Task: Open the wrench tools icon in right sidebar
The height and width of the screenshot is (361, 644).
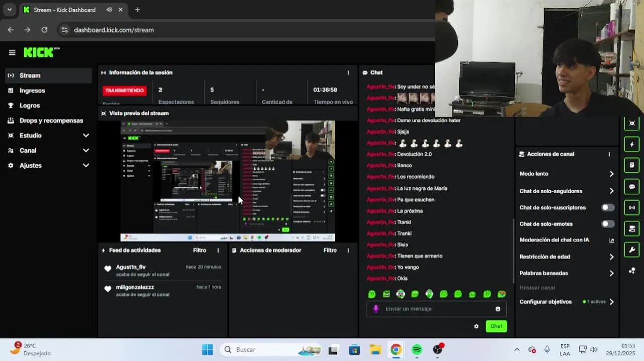Action: (632, 249)
